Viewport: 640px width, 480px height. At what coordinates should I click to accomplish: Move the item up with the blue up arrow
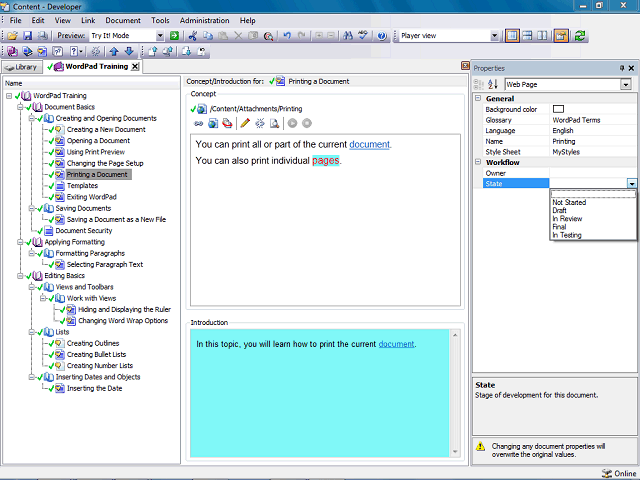(x=114, y=51)
